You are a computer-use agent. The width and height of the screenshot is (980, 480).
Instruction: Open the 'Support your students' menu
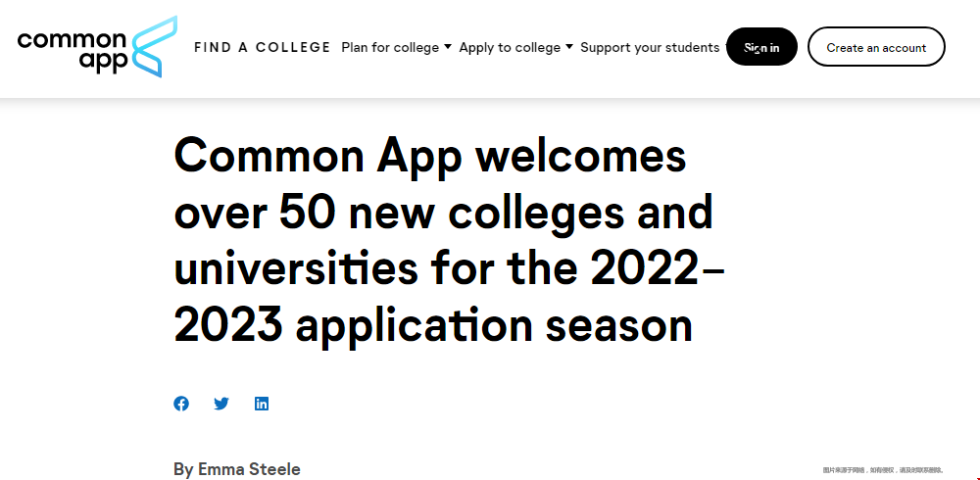(650, 47)
